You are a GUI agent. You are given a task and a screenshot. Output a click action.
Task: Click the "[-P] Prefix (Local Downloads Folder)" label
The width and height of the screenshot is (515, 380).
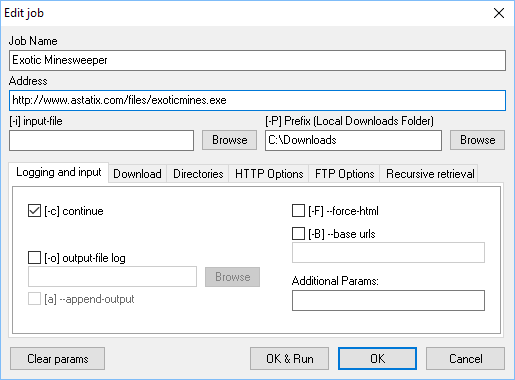pyautogui.click(x=349, y=121)
